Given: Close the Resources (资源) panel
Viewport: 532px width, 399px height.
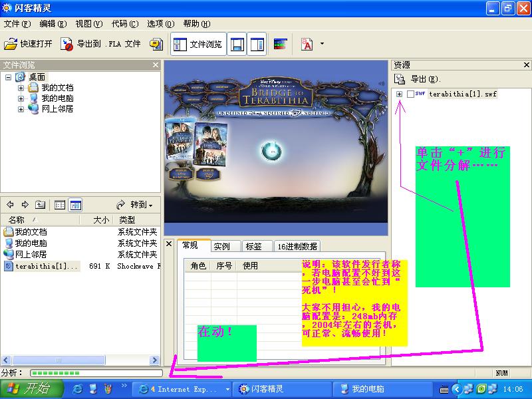Looking at the screenshot, I should (527, 65).
